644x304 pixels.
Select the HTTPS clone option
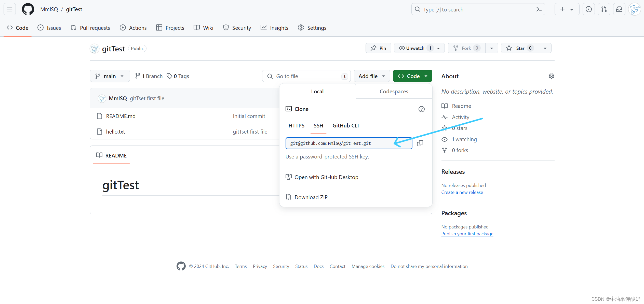(x=296, y=125)
